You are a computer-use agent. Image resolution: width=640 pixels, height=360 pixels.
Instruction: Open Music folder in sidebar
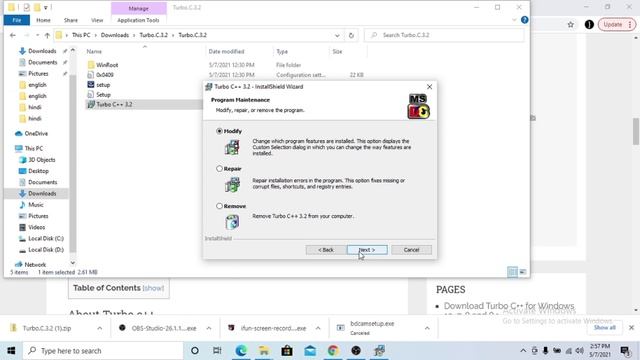pyautogui.click(x=36, y=205)
